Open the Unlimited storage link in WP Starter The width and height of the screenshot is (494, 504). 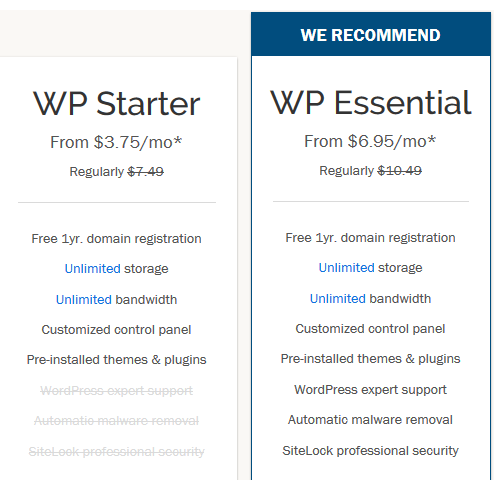coord(92,269)
